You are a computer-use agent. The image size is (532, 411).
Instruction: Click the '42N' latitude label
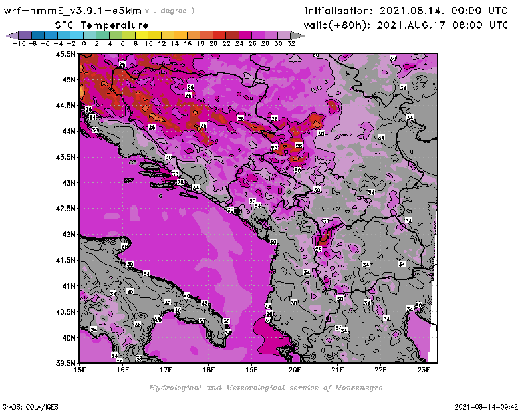click(68, 235)
